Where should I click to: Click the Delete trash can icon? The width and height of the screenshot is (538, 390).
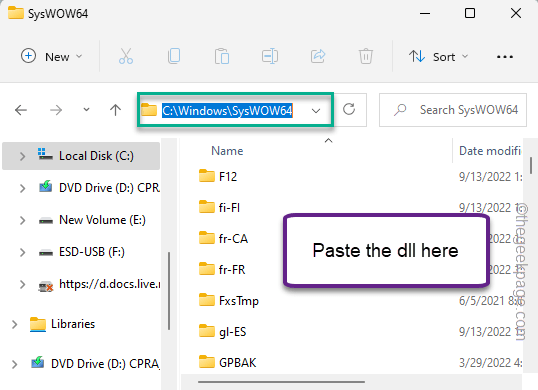[x=366, y=56]
